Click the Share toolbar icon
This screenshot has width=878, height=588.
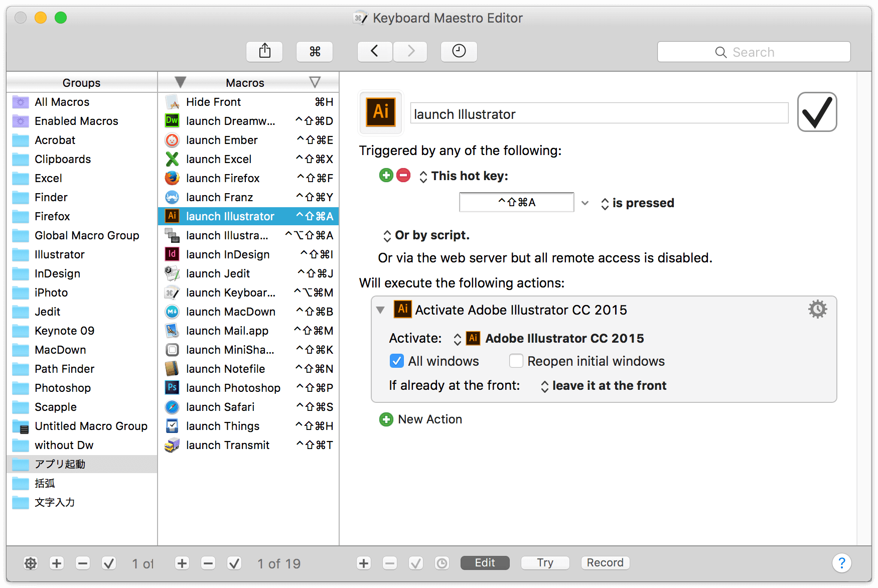[x=264, y=51]
